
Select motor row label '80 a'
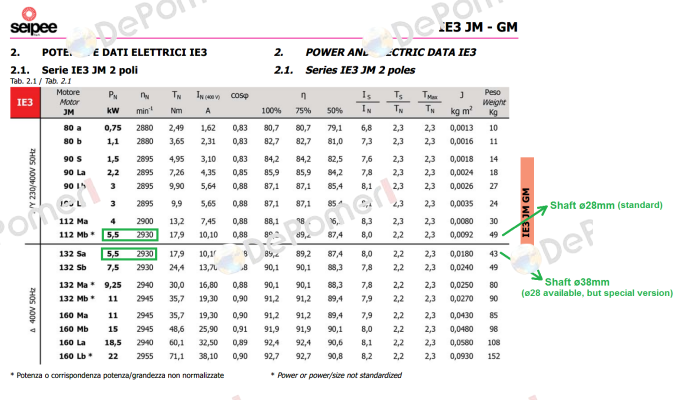pyautogui.click(x=72, y=128)
